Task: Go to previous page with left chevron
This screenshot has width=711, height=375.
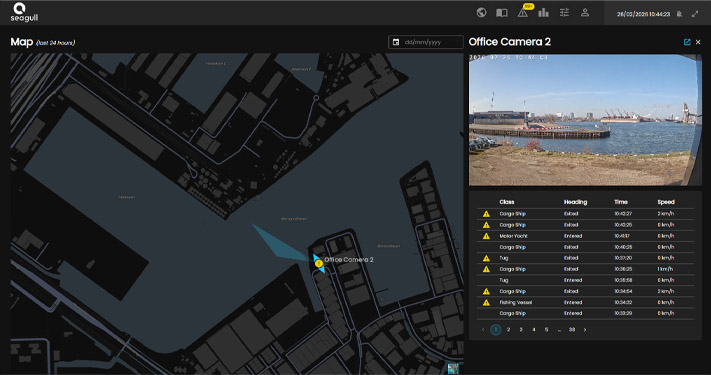Action: coord(483,330)
